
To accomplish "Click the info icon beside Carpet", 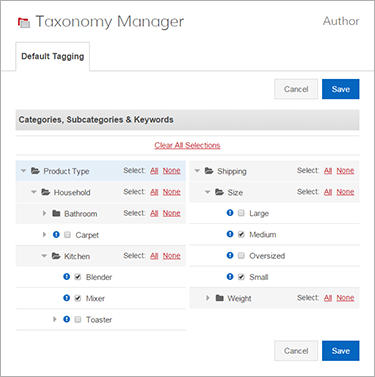I will (x=56, y=235).
